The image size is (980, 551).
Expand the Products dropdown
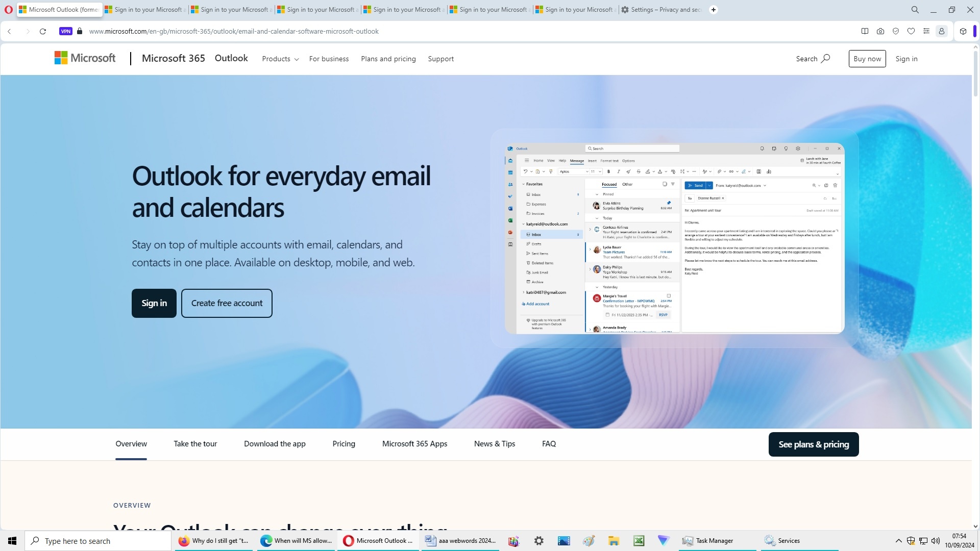click(280, 59)
